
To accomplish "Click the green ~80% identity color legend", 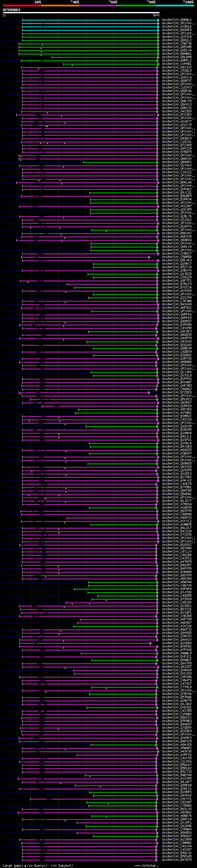I will pos(137,6).
